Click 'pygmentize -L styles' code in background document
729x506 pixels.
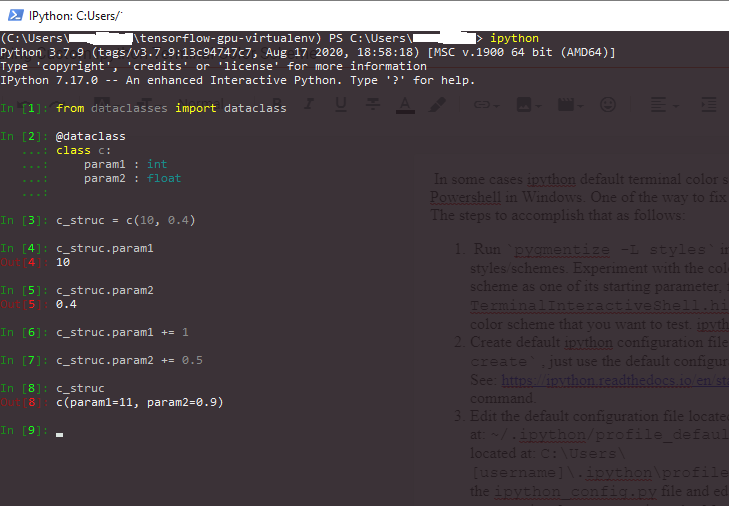[x=610, y=250]
